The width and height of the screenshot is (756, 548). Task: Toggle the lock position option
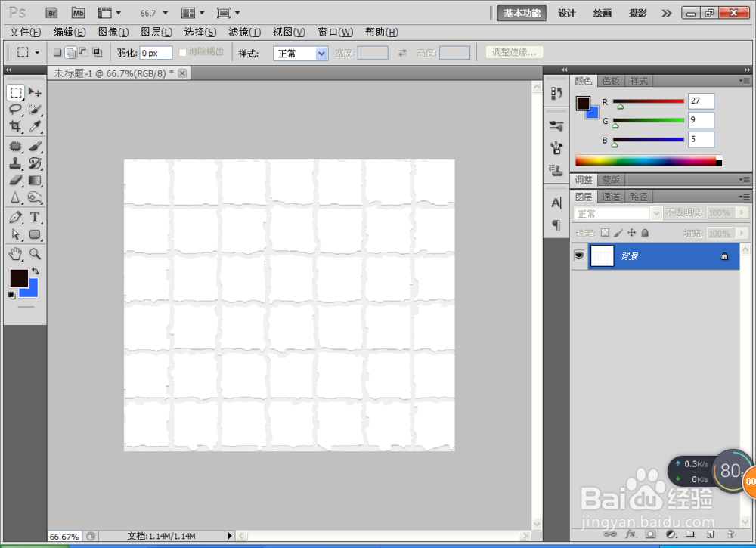click(x=631, y=233)
